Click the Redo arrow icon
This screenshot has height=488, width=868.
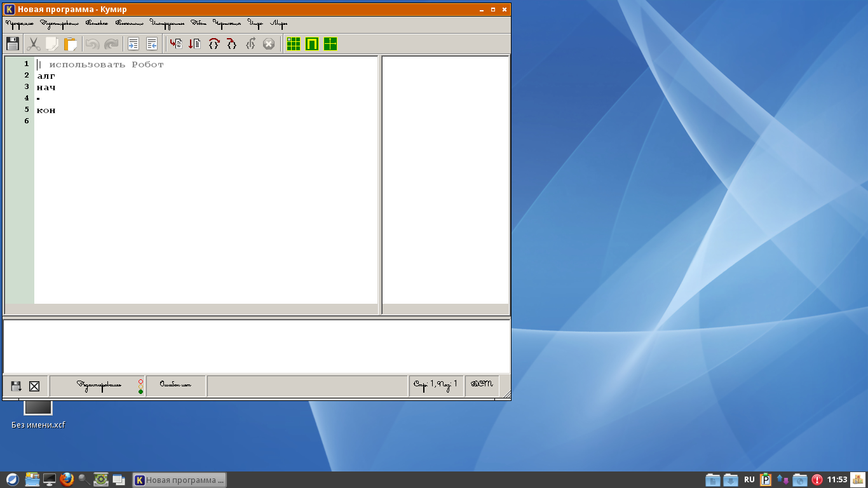[x=111, y=44]
